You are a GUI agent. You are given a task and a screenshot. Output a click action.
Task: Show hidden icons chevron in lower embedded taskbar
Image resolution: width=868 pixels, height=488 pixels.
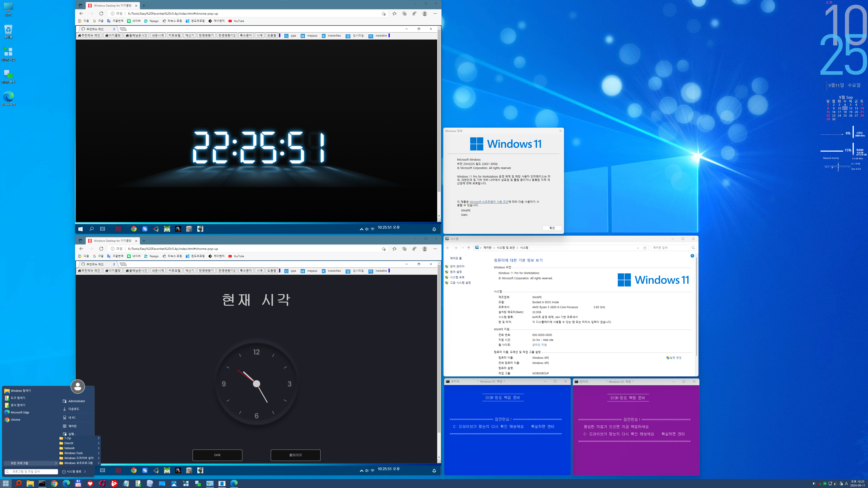pos(362,470)
